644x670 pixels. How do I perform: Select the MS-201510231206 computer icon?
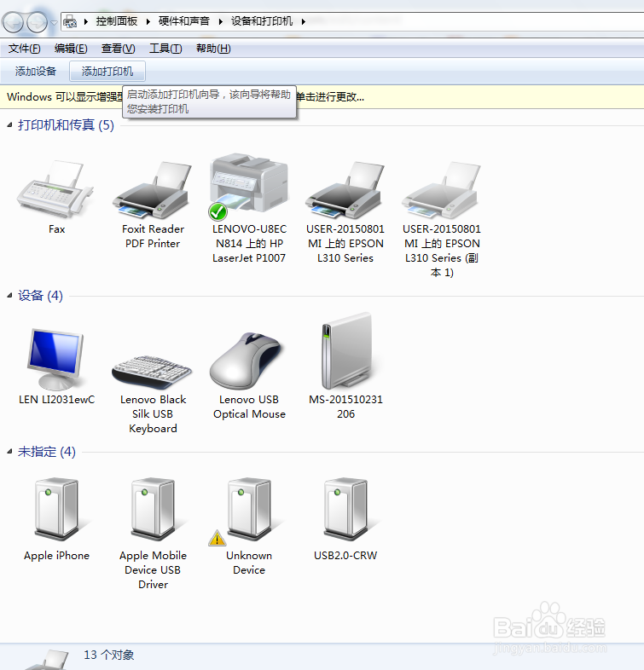[x=347, y=350]
